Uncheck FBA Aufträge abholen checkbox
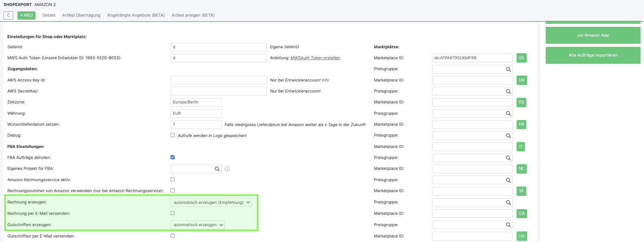Screen dimensions: 644x242 172,157
